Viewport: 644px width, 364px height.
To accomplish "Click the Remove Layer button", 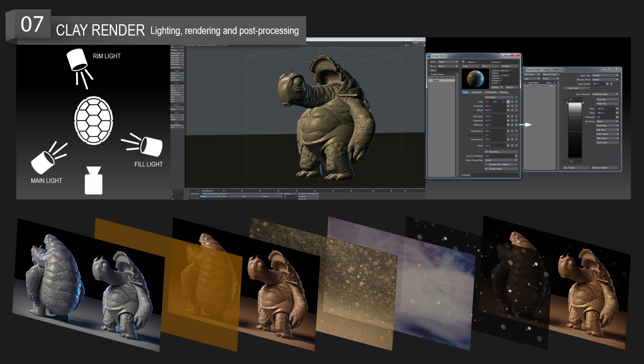I will pos(551,74).
